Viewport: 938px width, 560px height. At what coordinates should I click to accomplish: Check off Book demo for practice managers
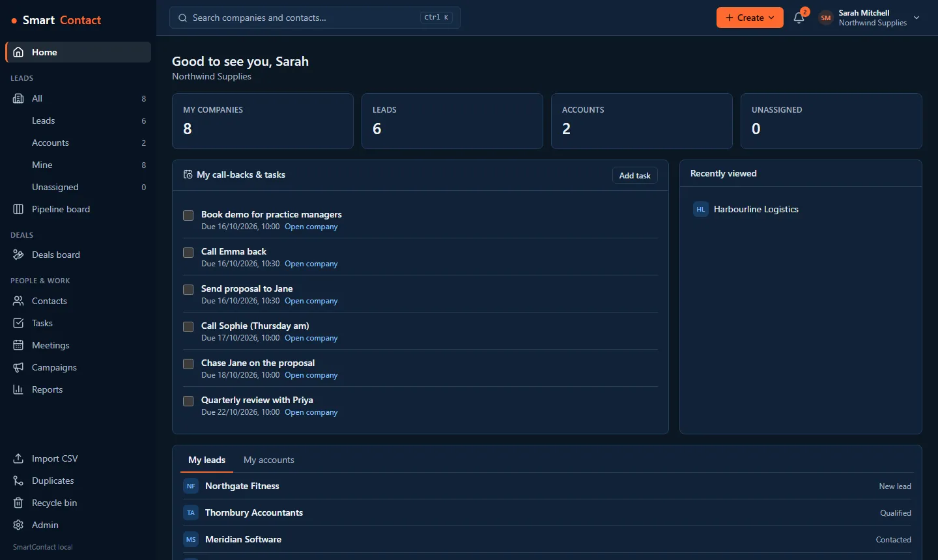pyautogui.click(x=188, y=216)
